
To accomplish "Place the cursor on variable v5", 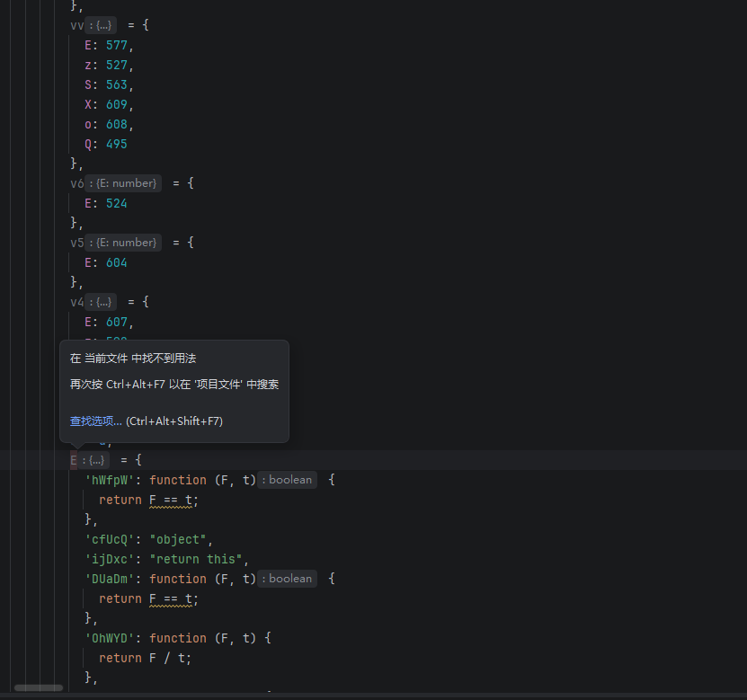I will [x=77, y=243].
